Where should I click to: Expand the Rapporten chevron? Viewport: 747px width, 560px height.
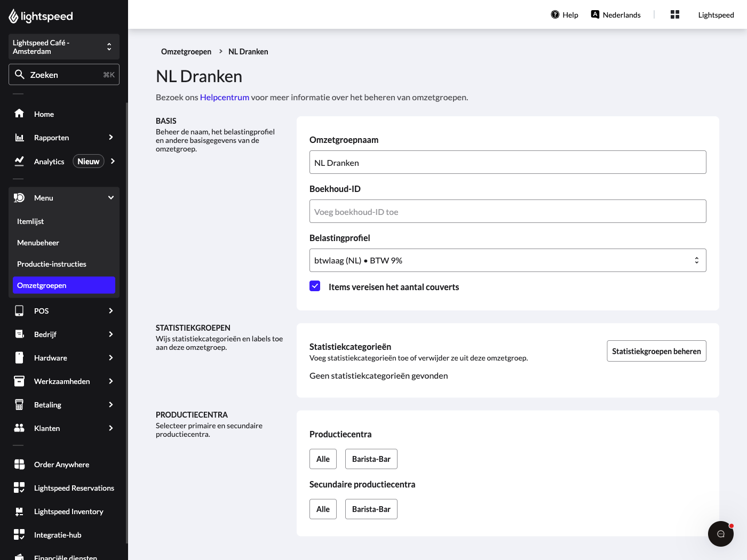(111, 137)
